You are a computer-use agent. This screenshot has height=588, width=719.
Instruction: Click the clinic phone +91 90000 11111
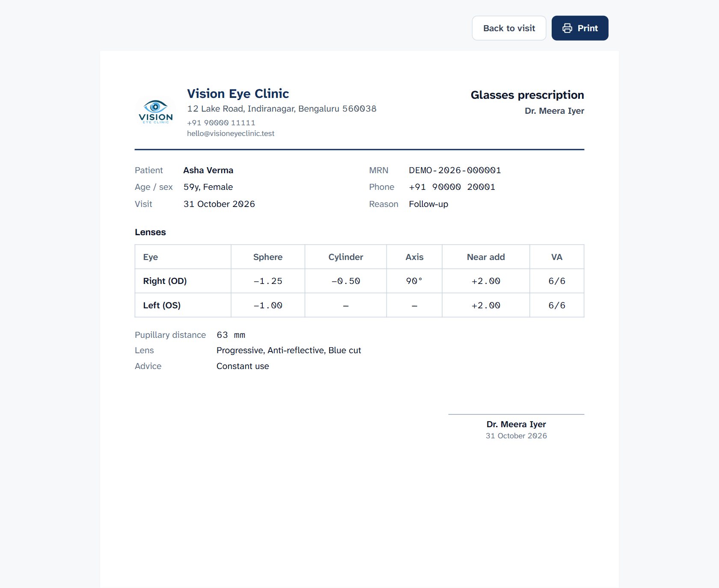point(221,123)
